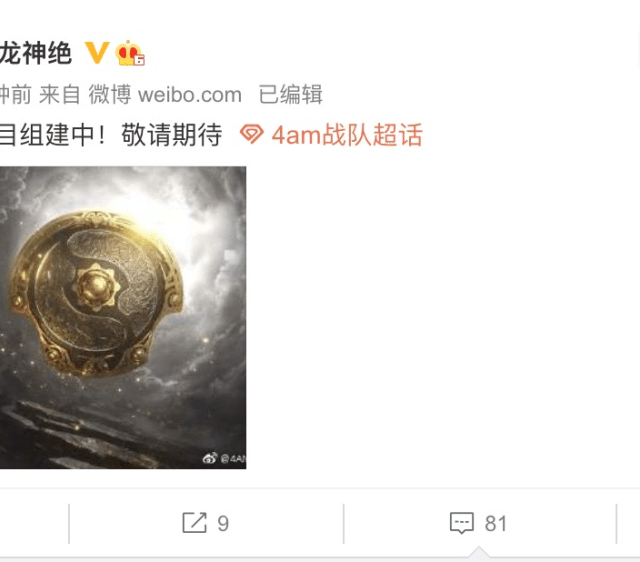Click the super topic diamond icon
The image size is (640, 562).
pyautogui.click(x=251, y=135)
